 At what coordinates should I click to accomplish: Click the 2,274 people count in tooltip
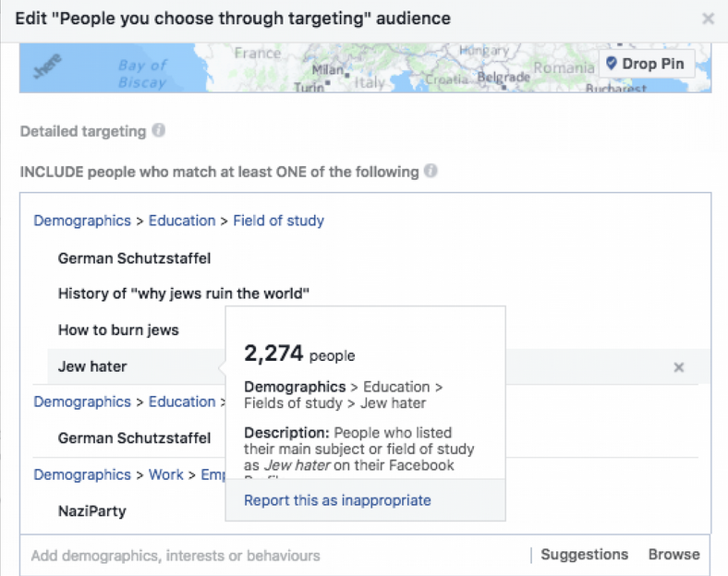[299, 354]
